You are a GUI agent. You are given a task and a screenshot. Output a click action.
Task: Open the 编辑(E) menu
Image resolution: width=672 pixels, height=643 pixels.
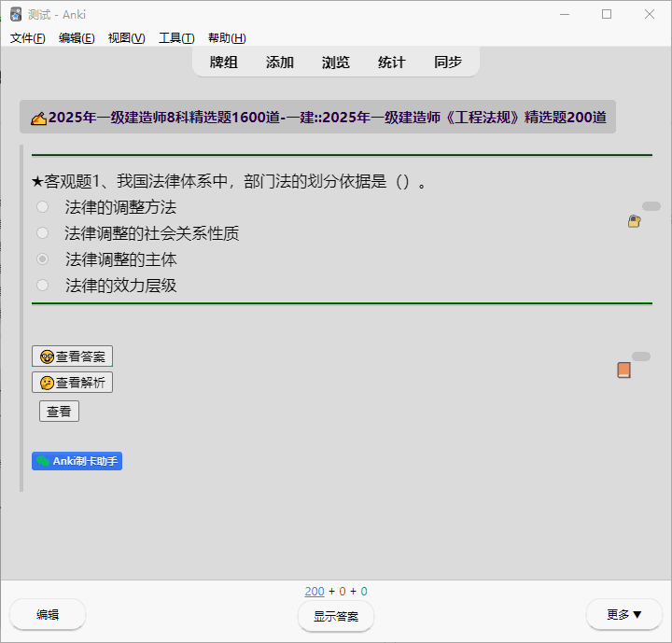tap(77, 38)
